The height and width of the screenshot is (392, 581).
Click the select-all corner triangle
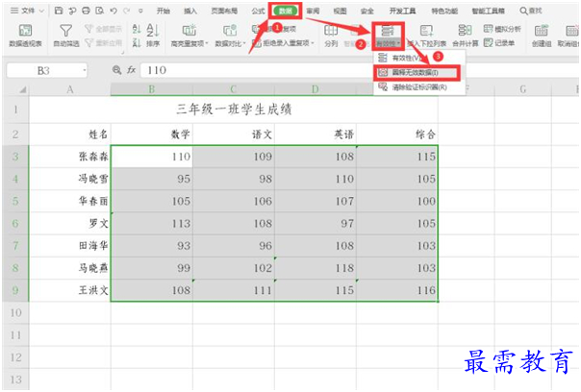22,89
